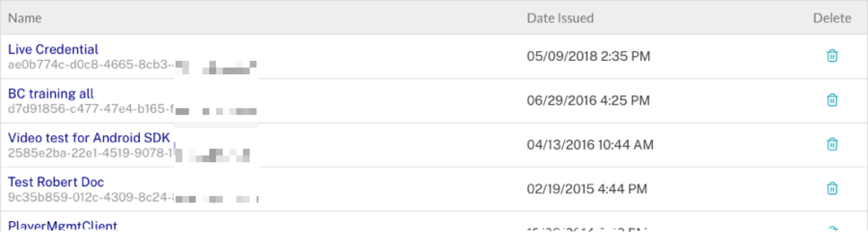Viewport: 868px width, 232px height.
Task: Sort by the Date Issued column header
Action: [x=560, y=18]
